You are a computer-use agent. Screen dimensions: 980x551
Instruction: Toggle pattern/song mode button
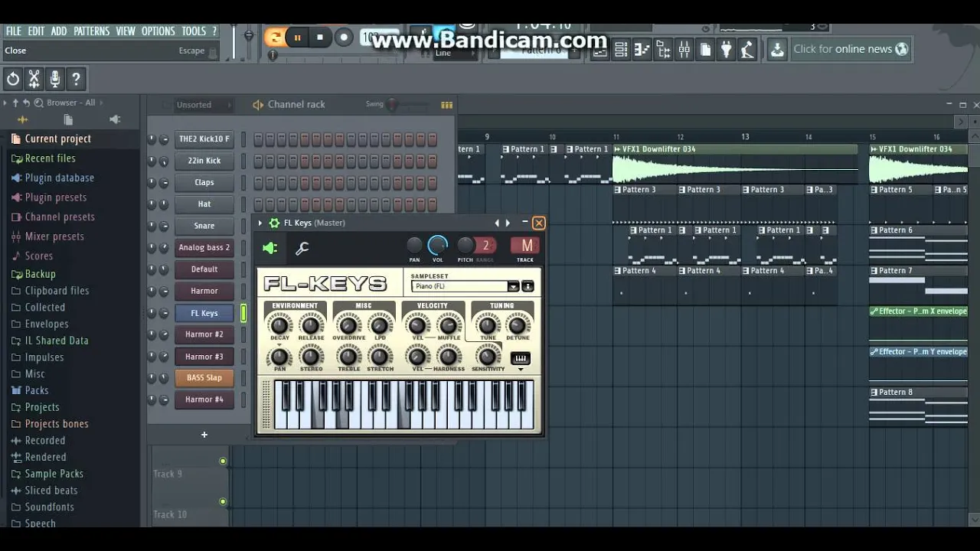point(273,37)
